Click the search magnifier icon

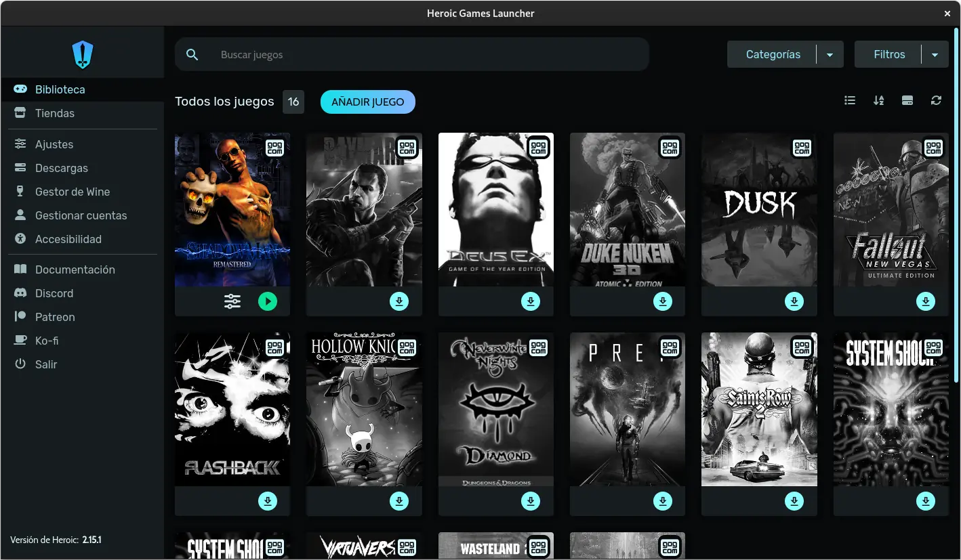[192, 55]
